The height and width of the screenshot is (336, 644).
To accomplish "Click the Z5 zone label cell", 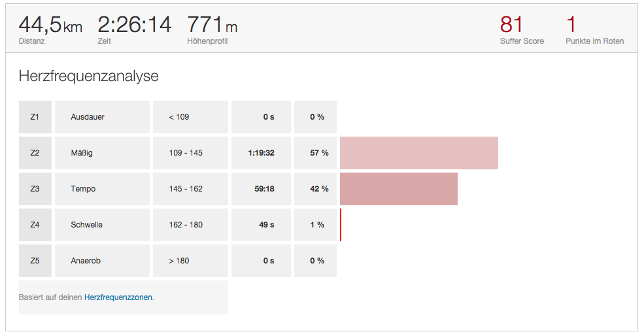I will 35,261.
